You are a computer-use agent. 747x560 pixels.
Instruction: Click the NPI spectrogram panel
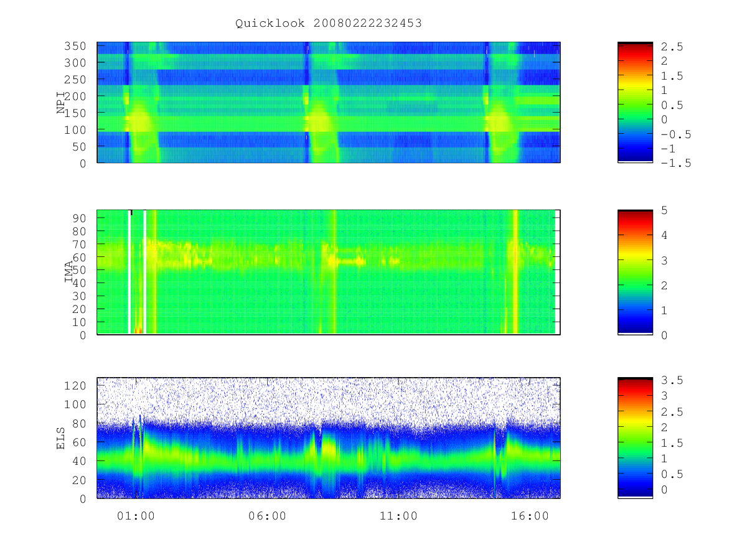tap(329, 103)
